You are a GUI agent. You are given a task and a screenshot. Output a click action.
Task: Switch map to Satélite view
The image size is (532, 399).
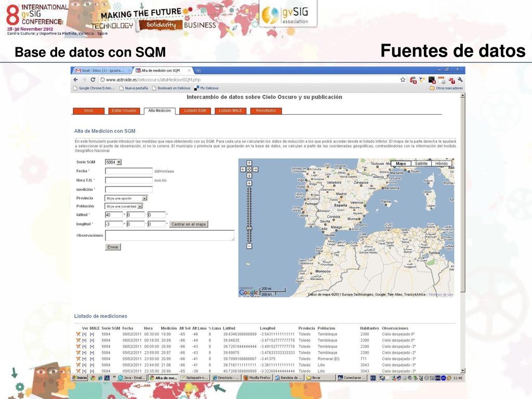421,164
